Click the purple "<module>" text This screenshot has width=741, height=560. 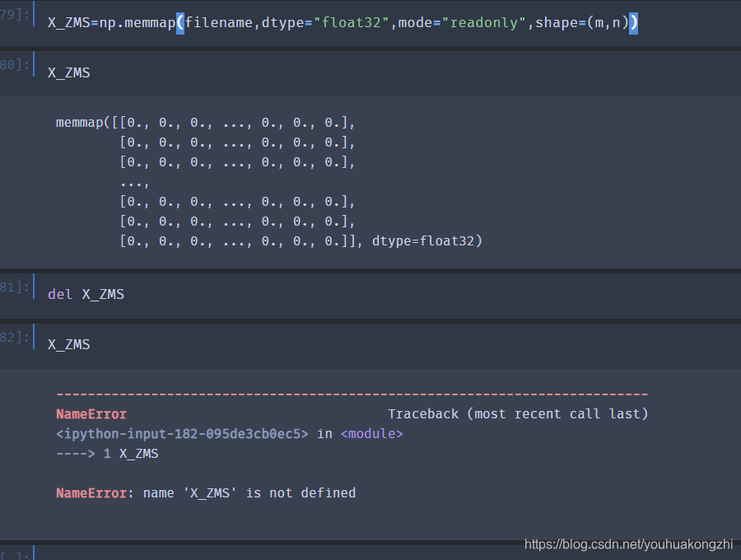tap(371, 434)
